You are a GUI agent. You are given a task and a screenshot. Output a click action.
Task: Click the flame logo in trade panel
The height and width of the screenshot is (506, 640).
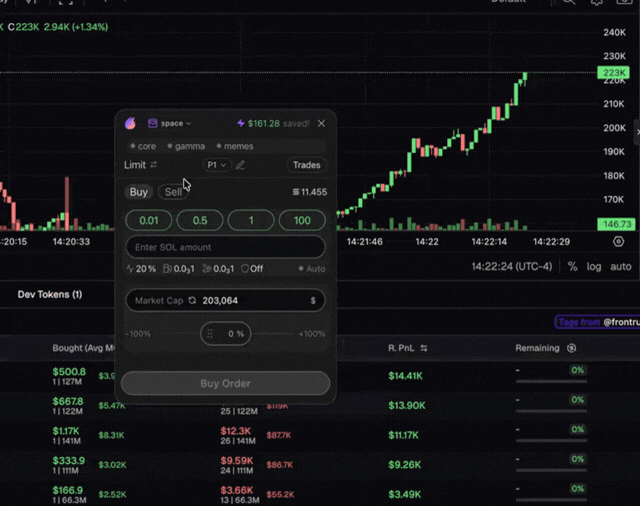(x=130, y=123)
